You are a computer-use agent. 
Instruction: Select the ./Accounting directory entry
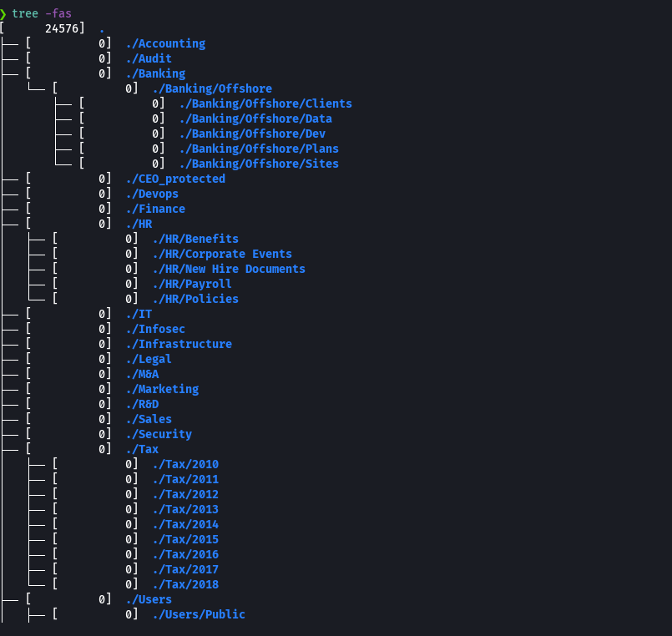pos(166,43)
